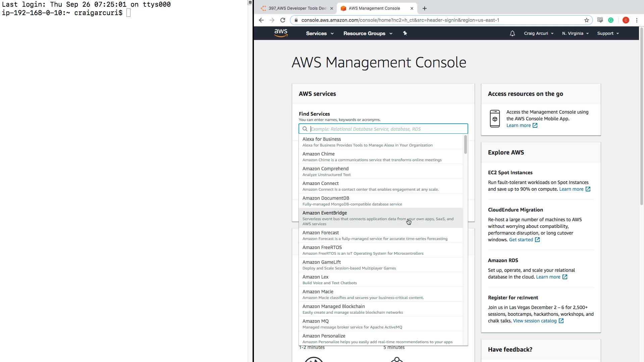The width and height of the screenshot is (644, 362).
Task: Expand the Services dropdown menu
Action: (319, 34)
